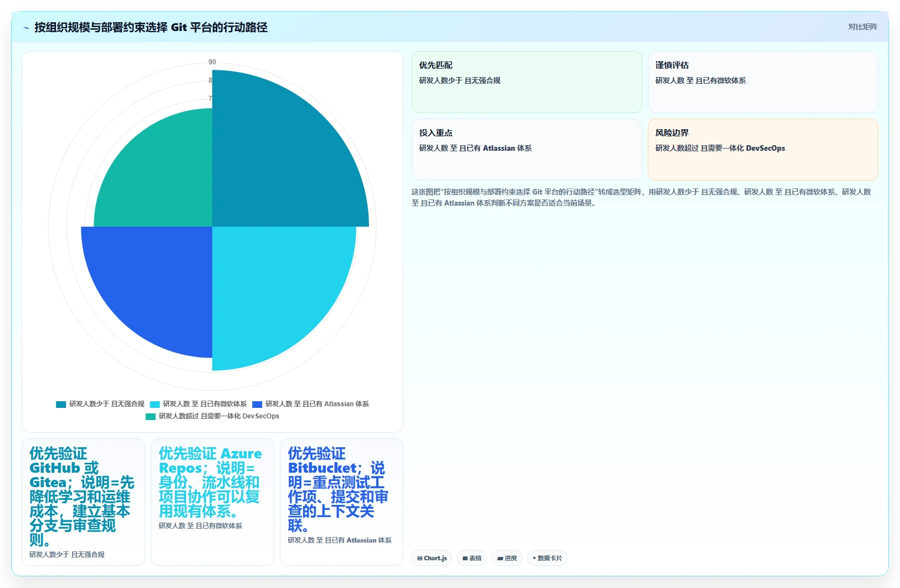
Task: Click legend label 研发人数少于 且无强合规
Action: pyautogui.click(x=107, y=404)
